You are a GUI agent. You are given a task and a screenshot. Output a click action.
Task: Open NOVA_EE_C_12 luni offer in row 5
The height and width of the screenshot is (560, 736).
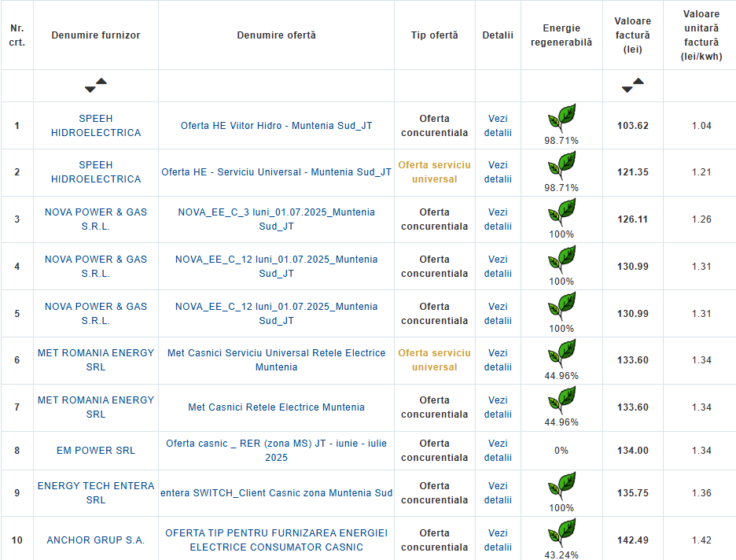(277, 314)
